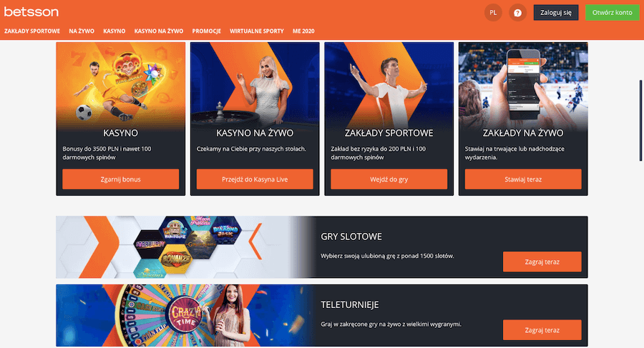Click Przejdź do Kasyna Live button

click(x=255, y=179)
